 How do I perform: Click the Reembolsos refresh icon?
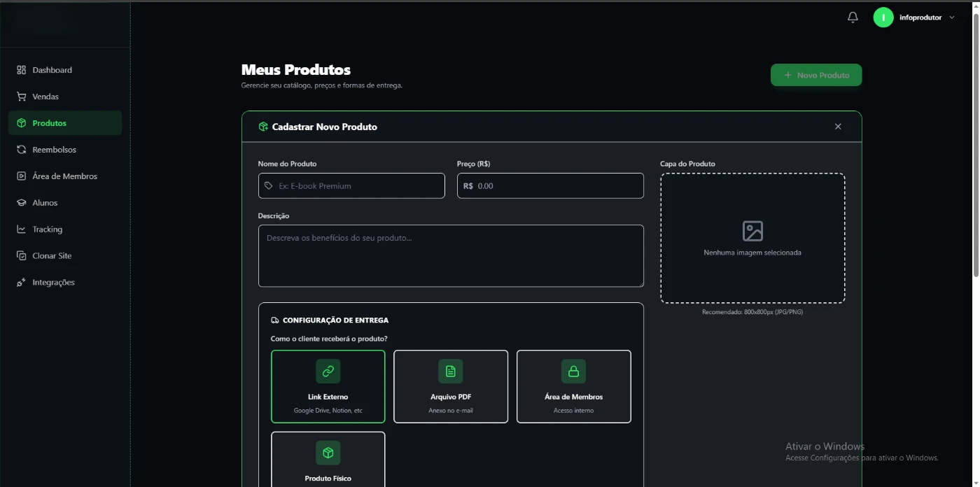(22, 150)
